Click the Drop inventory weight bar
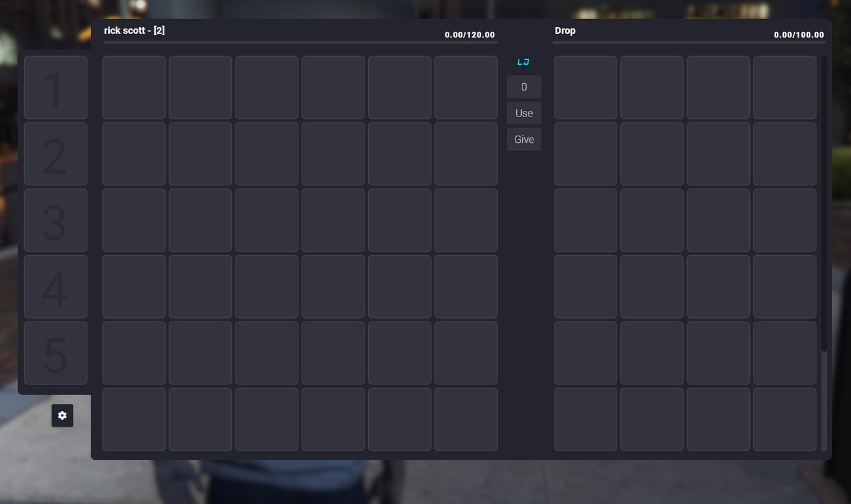Image resolution: width=851 pixels, height=504 pixels. [x=688, y=42]
